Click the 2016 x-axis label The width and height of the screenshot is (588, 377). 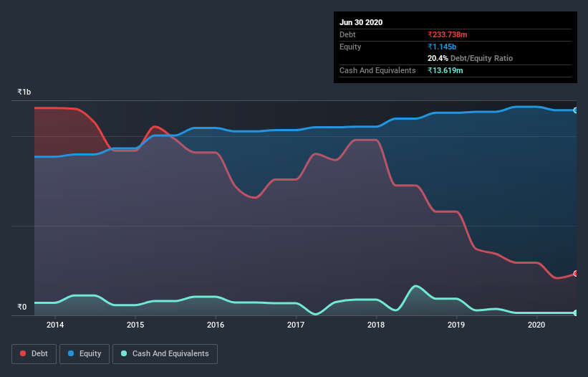click(x=216, y=325)
